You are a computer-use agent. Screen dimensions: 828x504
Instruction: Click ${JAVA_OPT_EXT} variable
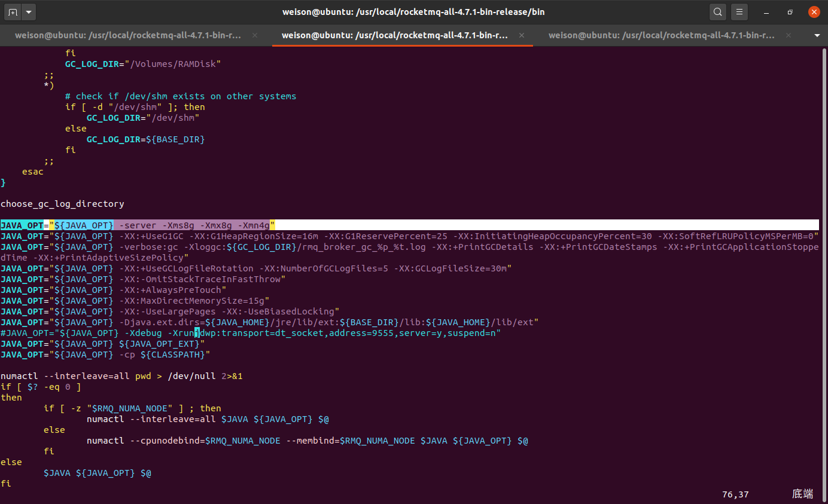coord(159,344)
